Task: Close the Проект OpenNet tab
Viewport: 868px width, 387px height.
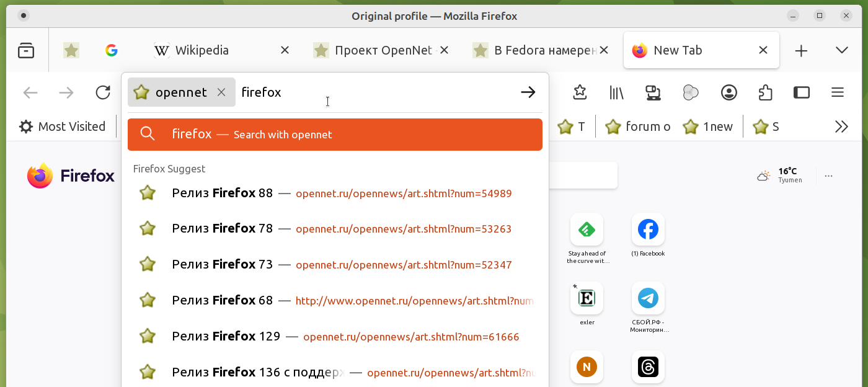Action: click(445, 50)
